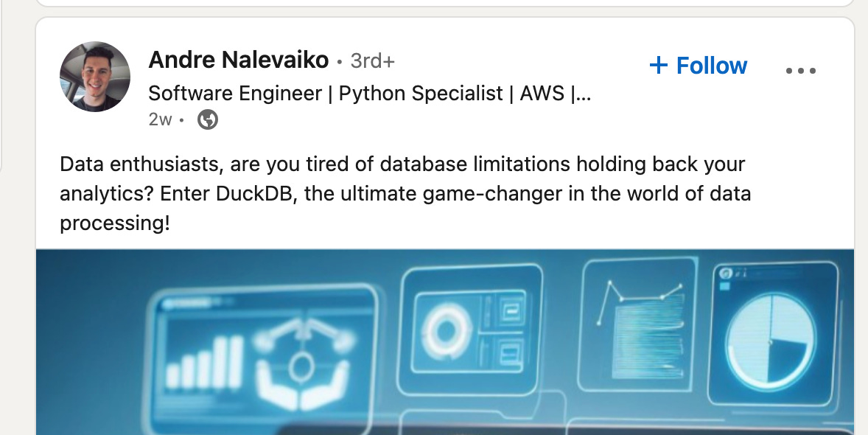Click the Follow button for Andre Nalevaiko
The height and width of the screenshot is (435, 868).
coord(697,66)
